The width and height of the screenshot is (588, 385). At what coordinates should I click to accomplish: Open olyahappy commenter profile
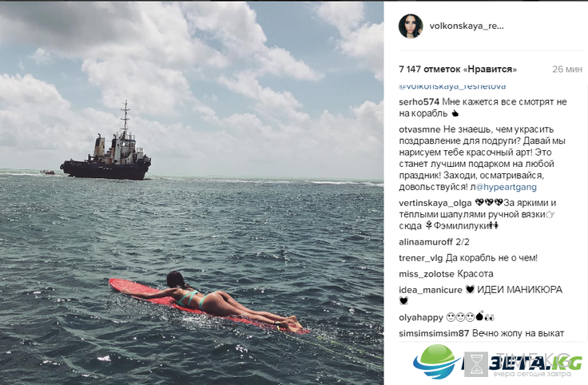coord(421,318)
